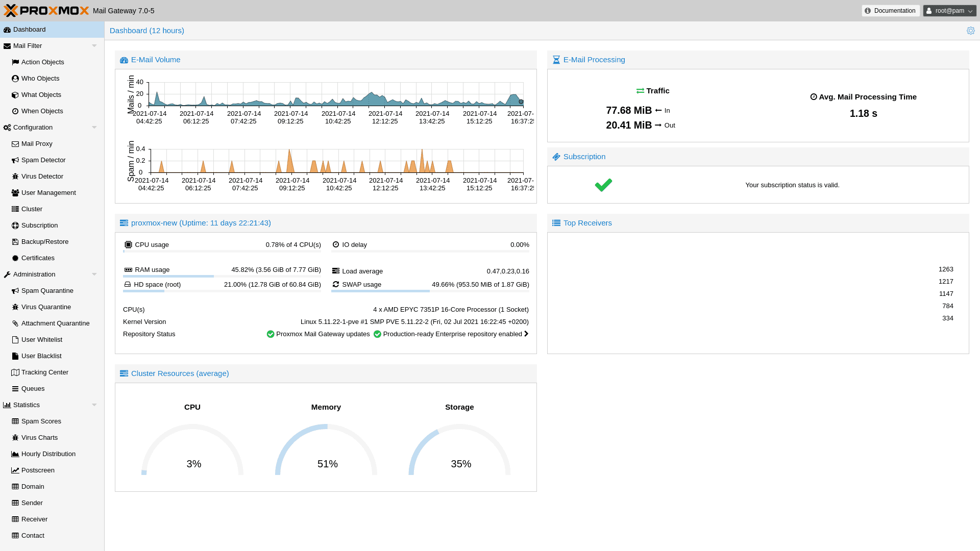Click the Spam Detector megaphone icon

(15, 160)
